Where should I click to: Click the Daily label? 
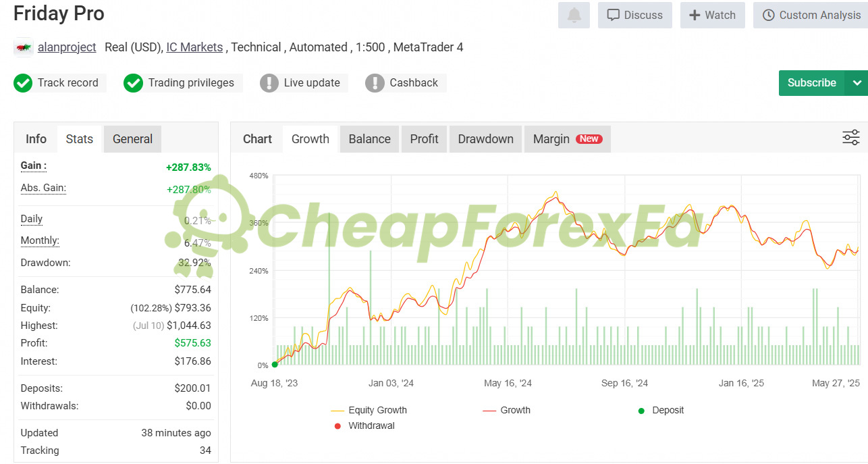point(32,220)
